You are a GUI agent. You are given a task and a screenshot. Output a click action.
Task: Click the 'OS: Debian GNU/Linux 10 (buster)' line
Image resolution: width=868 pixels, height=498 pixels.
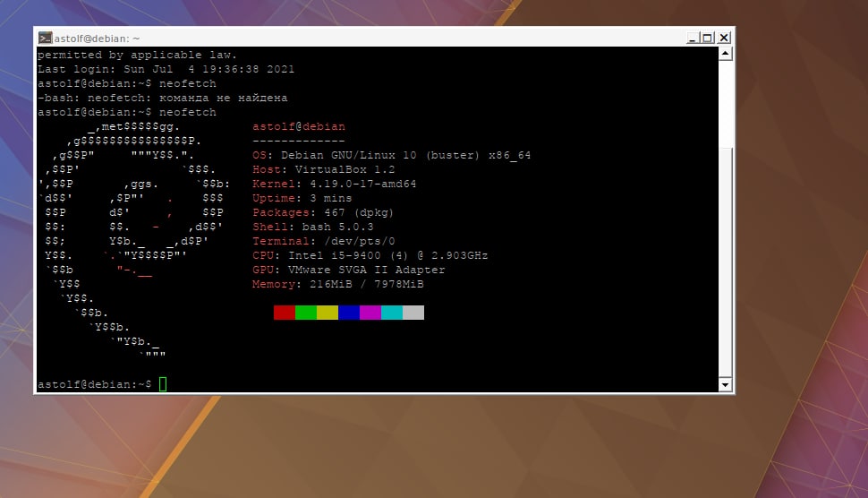coord(391,155)
